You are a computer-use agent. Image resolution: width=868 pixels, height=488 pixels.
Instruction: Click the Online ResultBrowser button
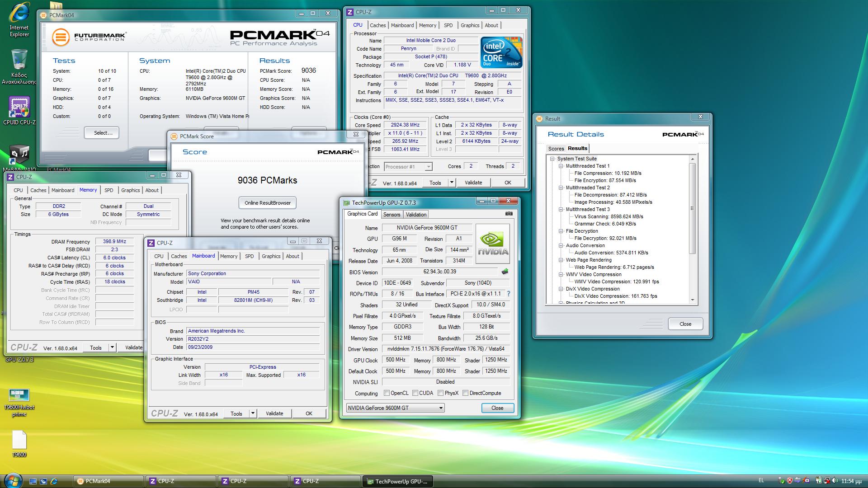pos(268,203)
